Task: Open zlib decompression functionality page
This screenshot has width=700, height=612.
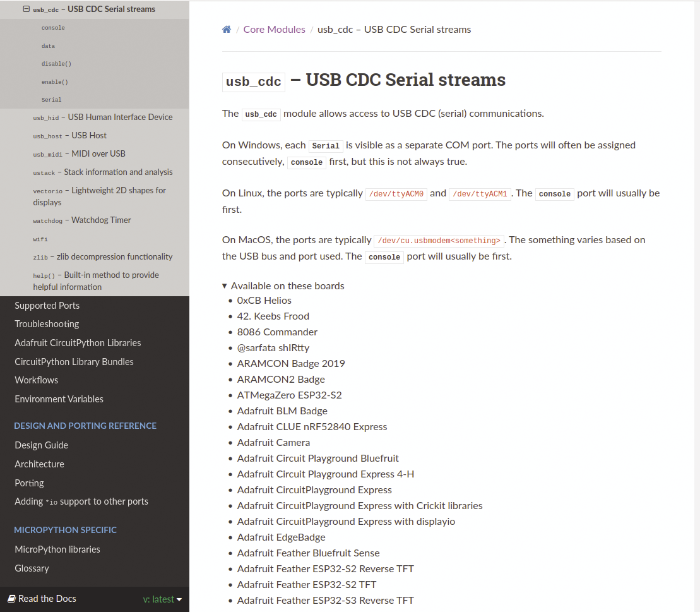Action: 103,257
